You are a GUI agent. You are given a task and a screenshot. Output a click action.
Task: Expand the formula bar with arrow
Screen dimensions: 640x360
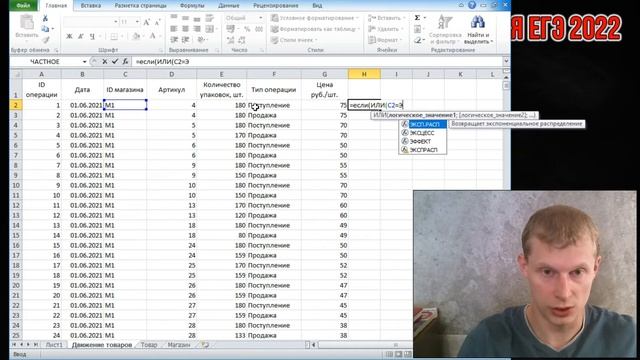[506, 61]
